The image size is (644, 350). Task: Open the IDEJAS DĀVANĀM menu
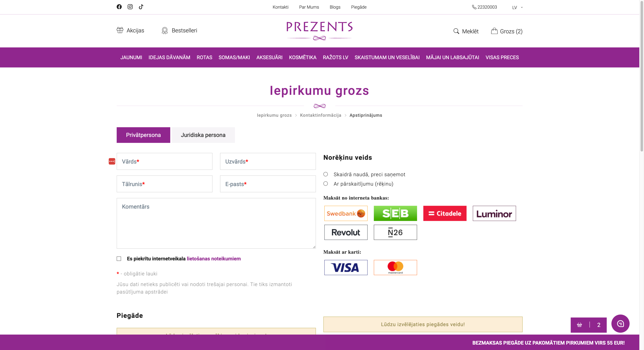click(x=169, y=57)
